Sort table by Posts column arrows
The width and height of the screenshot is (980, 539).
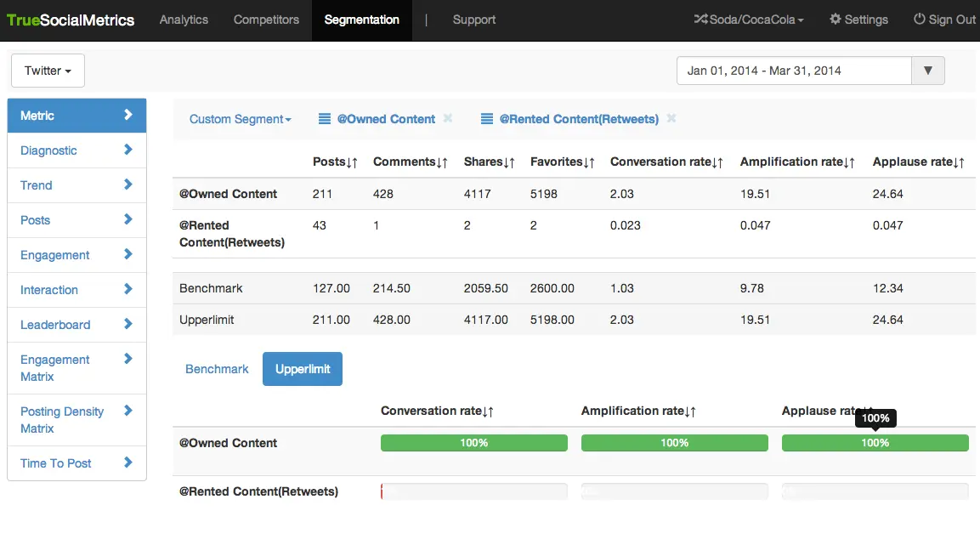(x=352, y=162)
